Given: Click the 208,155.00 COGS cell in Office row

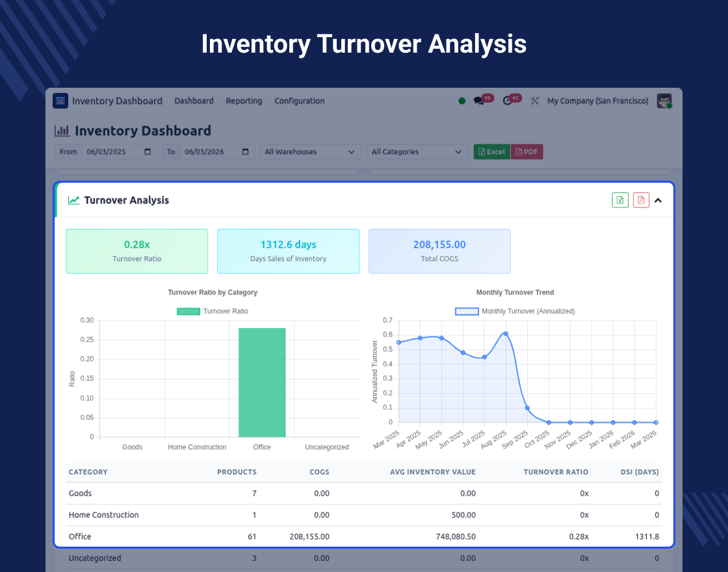Looking at the screenshot, I should pos(309,537).
